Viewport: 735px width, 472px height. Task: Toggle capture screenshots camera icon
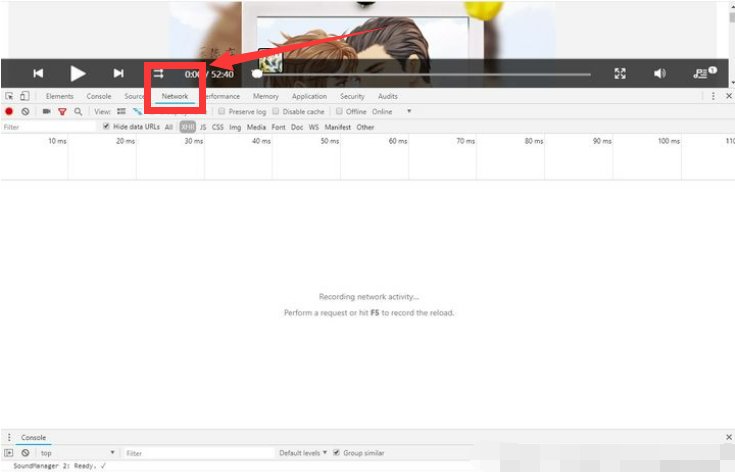point(46,112)
